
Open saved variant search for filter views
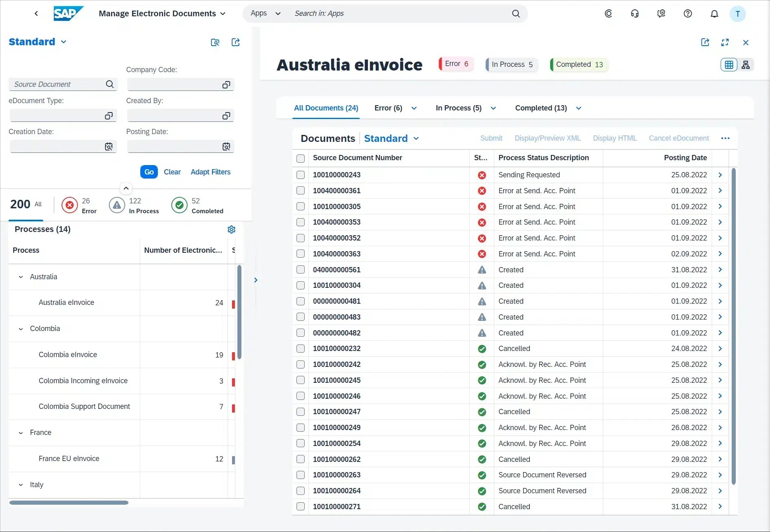pyautogui.click(x=215, y=42)
